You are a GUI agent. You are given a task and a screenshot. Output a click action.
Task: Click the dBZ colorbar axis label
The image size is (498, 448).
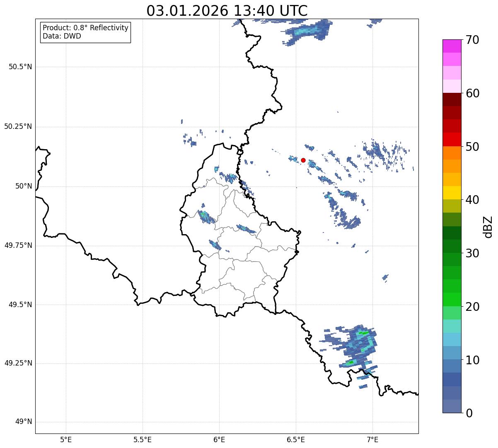(x=488, y=226)
